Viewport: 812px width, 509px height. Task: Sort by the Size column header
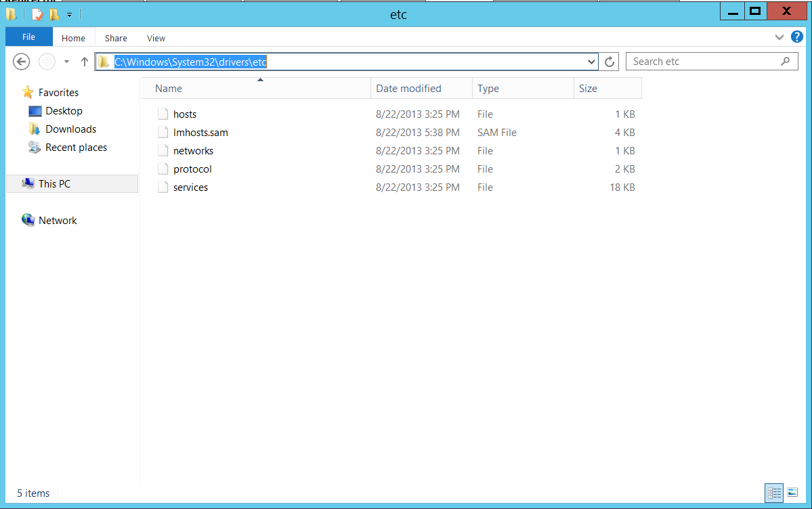tap(607, 89)
